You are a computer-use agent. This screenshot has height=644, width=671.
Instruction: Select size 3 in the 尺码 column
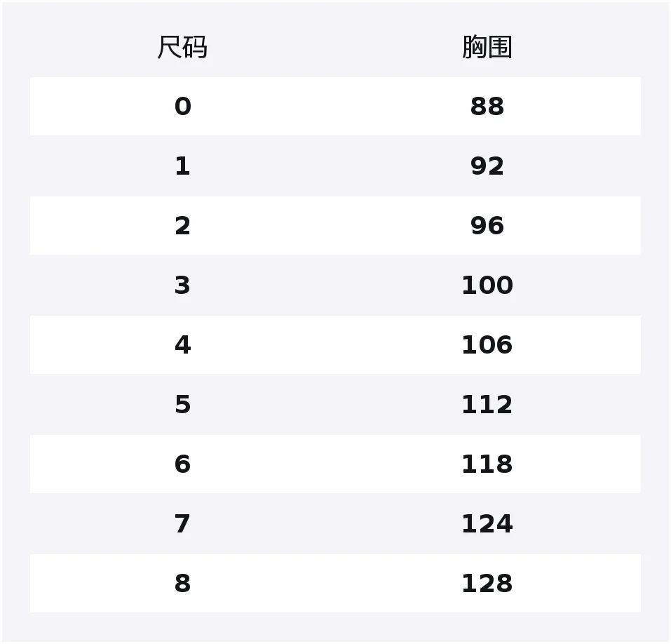coord(182,286)
